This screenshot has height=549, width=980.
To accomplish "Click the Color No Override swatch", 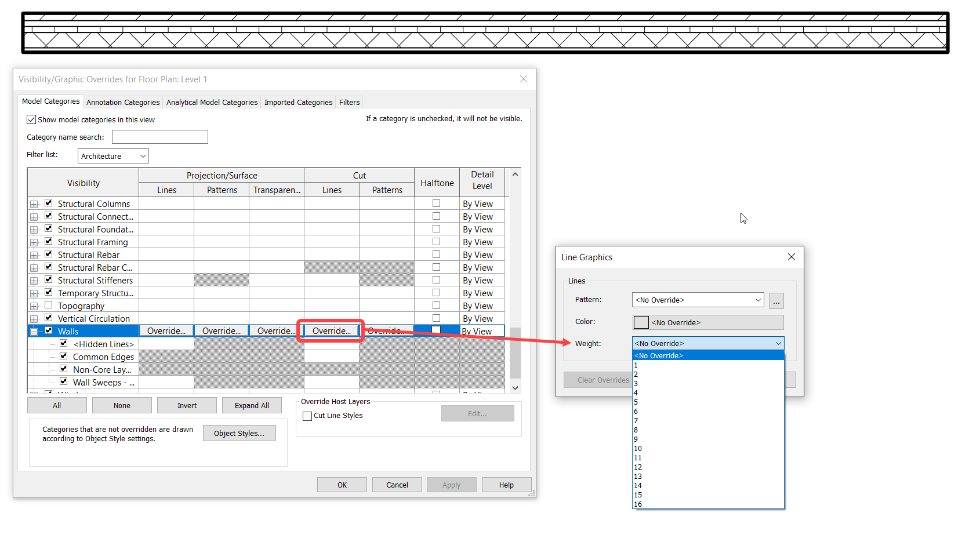I will pyautogui.click(x=641, y=322).
